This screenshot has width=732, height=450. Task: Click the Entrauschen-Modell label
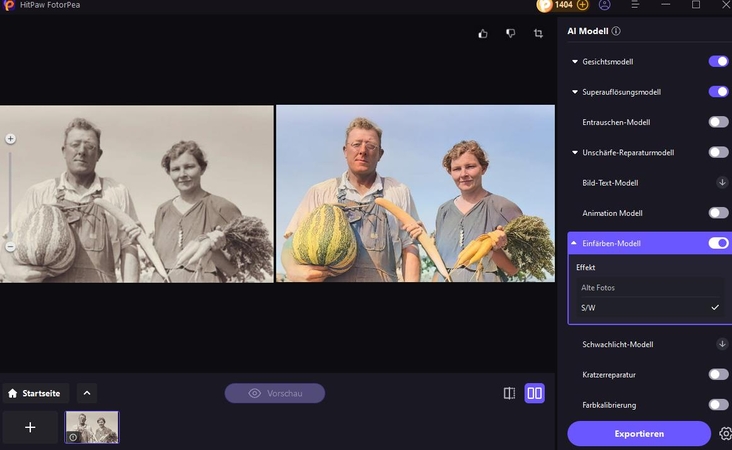coord(616,122)
